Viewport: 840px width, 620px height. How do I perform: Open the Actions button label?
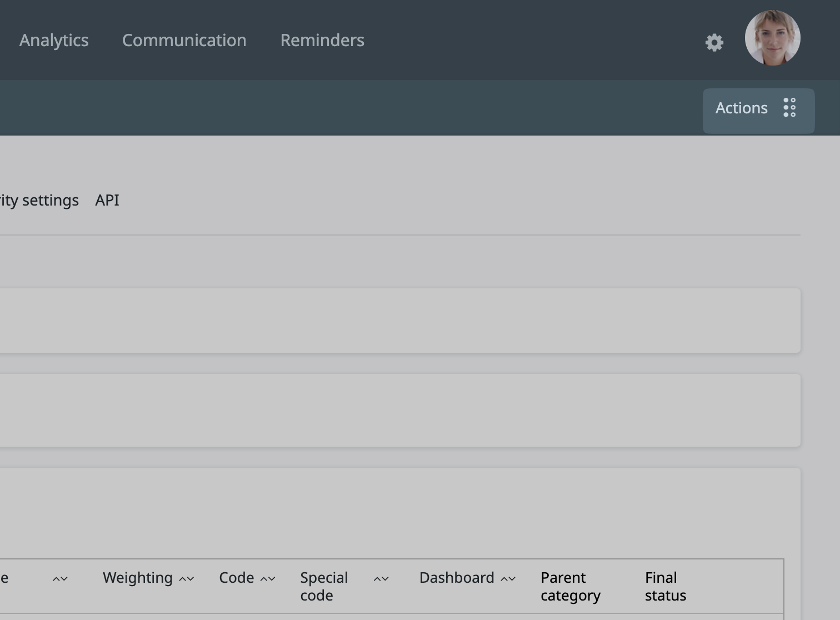[x=741, y=108]
